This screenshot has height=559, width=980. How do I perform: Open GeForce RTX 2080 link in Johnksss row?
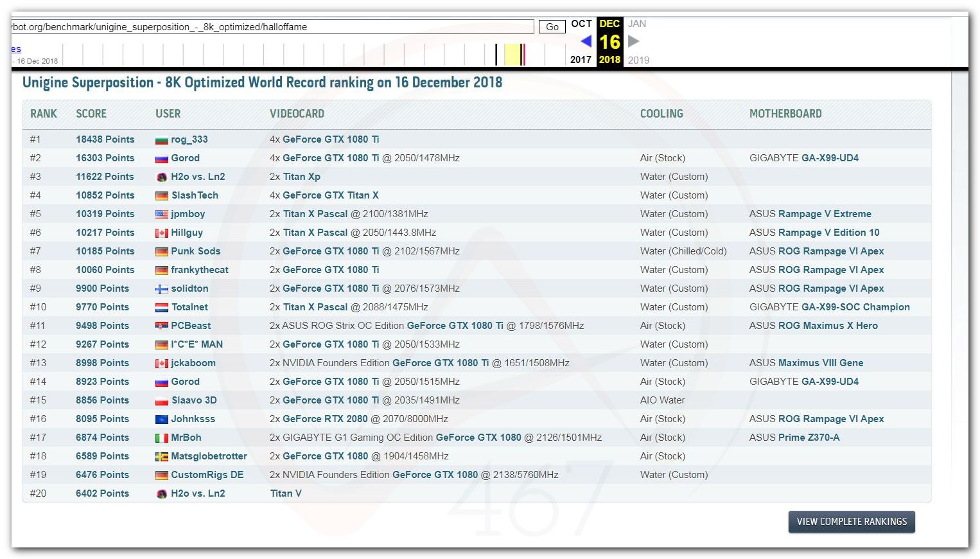[x=325, y=419]
